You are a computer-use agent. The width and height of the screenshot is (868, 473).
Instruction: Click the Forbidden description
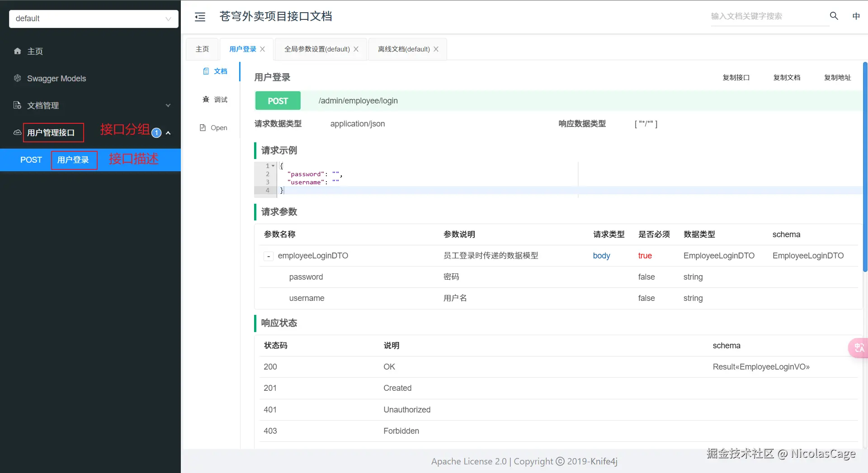[401, 431]
